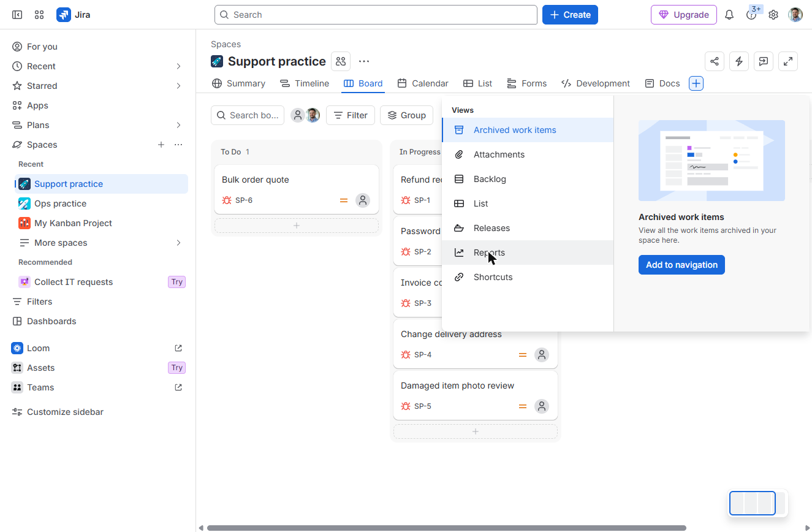Open the Filter menu on the board

[351, 115]
